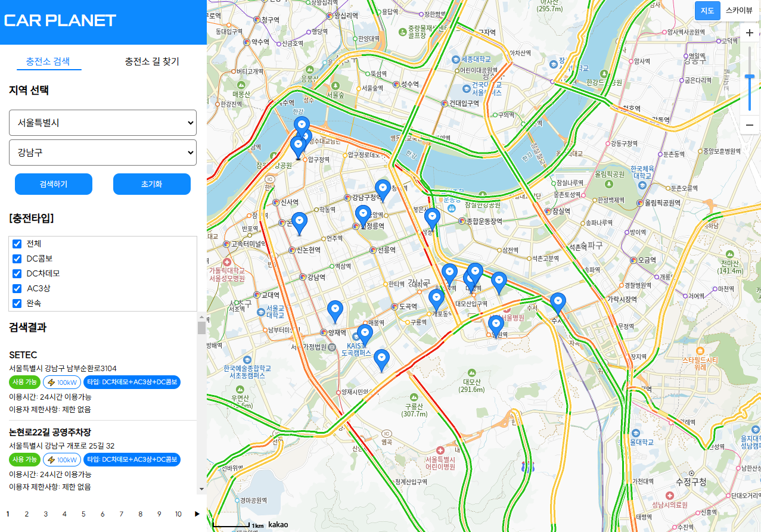This screenshot has height=532, width=761.
Task: Click charger marker north of 양재역
Action: click(x=336, y=311)
